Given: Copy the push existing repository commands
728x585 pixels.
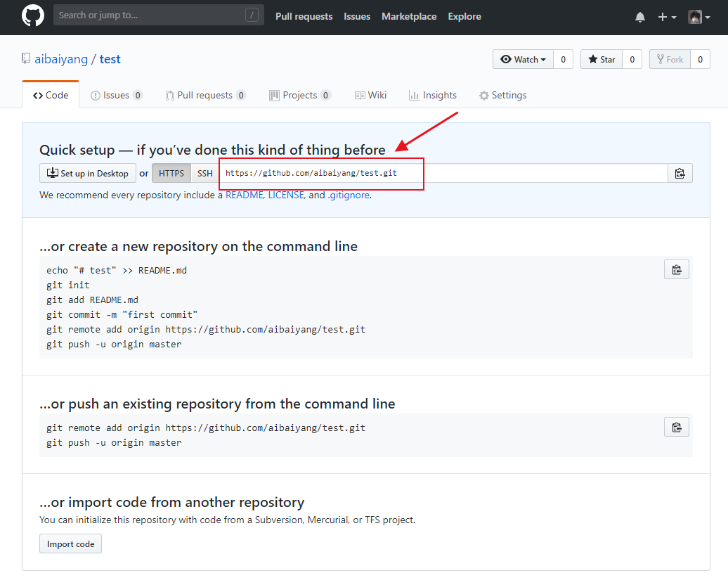Looking at the screenshot, I should point(676,427).
